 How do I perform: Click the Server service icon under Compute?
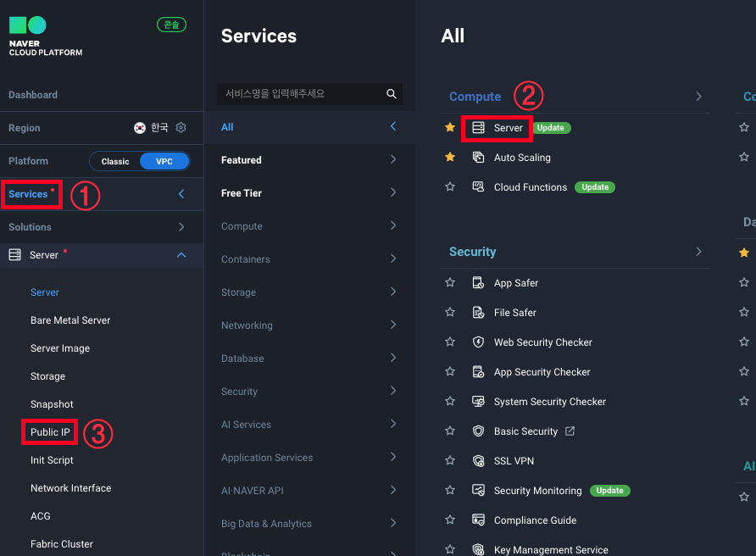point(478,127)
